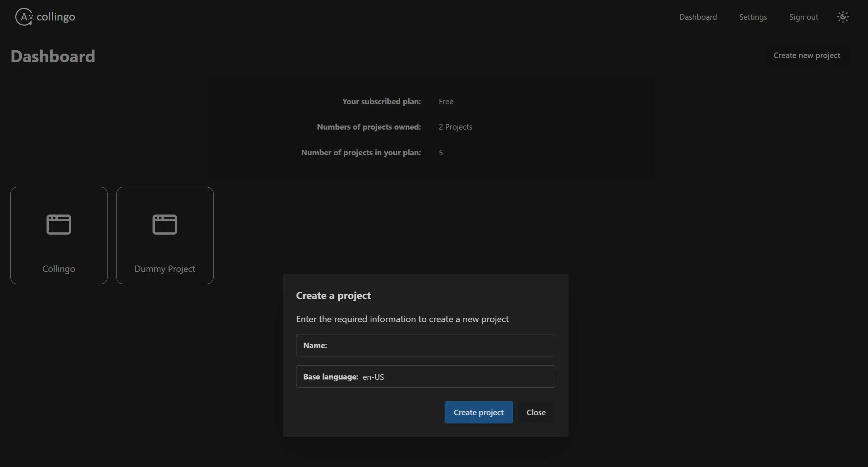Select the Base language field showing en-US

425,377
